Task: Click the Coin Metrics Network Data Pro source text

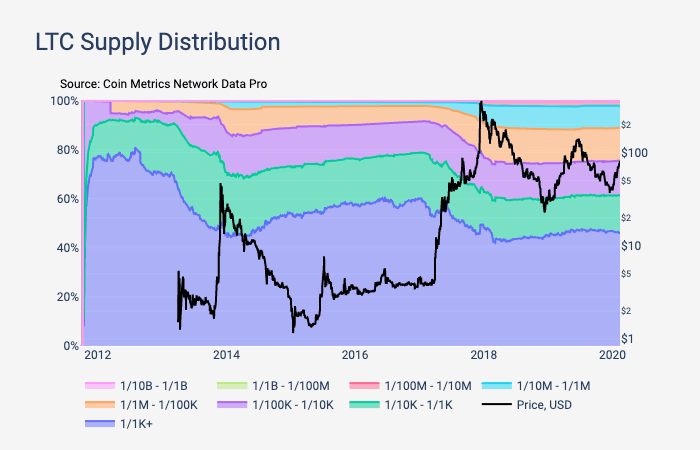Action: pyautogui.click(x=163, y=84)
